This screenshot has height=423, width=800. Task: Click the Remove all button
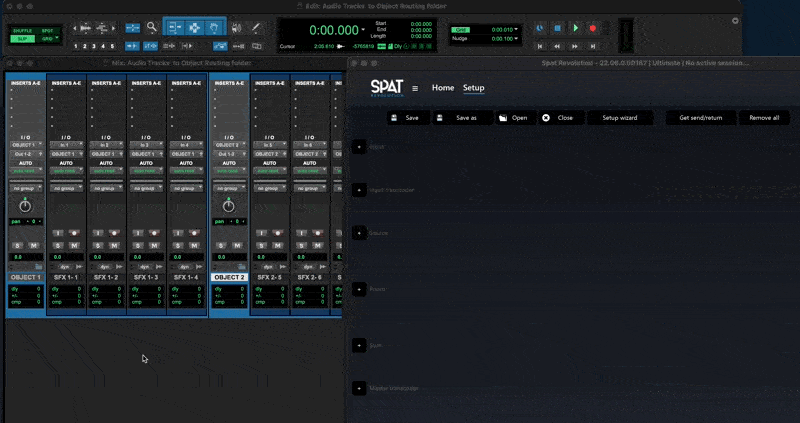click(763, 117)
